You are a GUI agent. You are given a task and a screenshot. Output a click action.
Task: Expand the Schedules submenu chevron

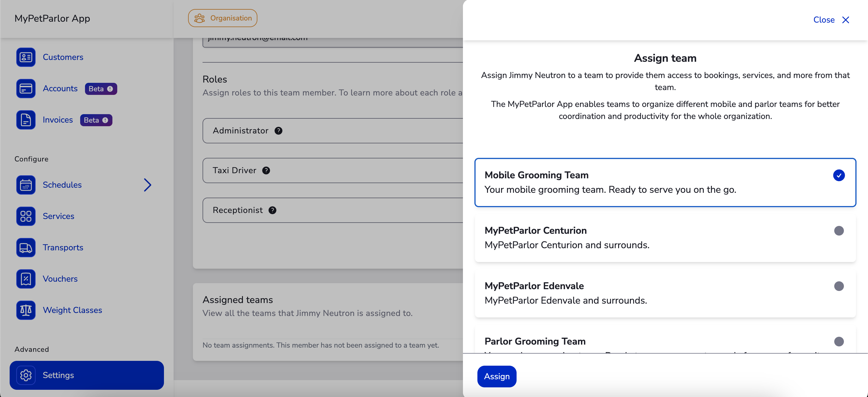point(148,185)
